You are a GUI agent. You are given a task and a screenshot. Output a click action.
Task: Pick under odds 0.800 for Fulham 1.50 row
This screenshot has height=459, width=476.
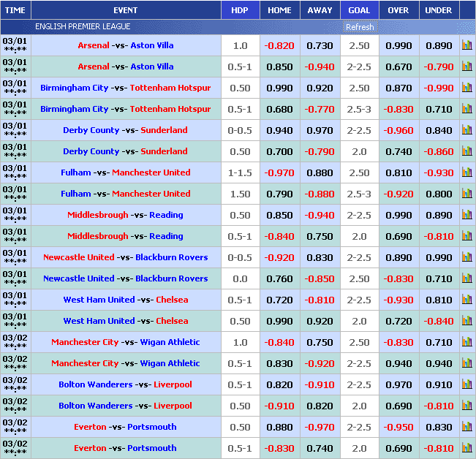(x=439, y=194)
